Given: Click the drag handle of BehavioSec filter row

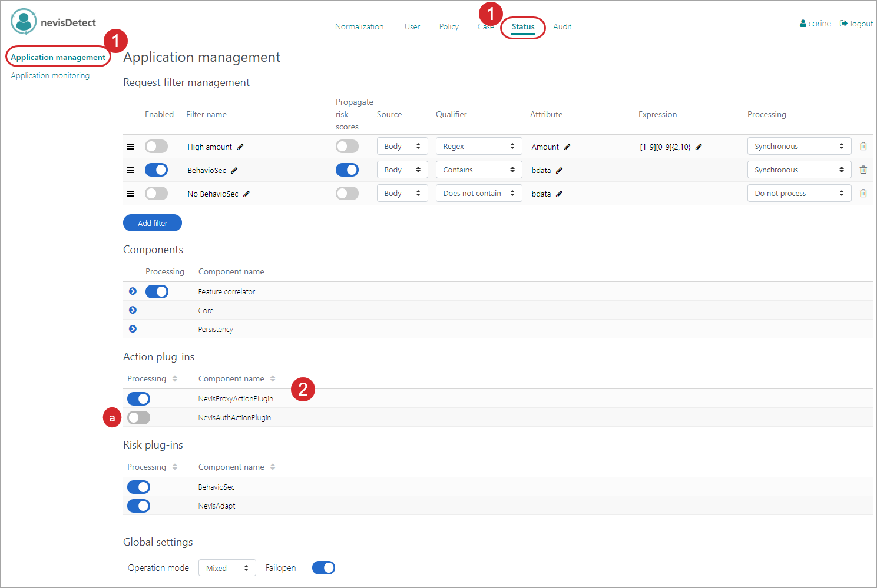Looking at the screenshot, I should [x=131, y=170].
